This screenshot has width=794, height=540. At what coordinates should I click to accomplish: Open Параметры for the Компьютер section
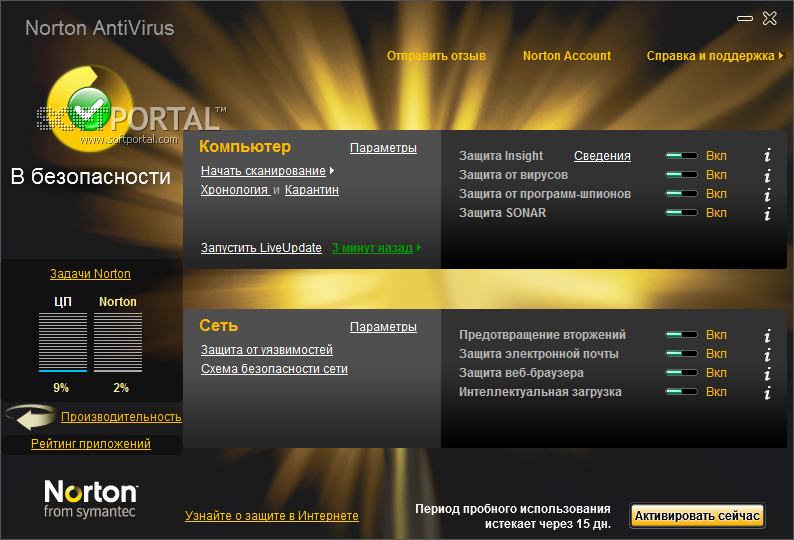pos(383,148)
